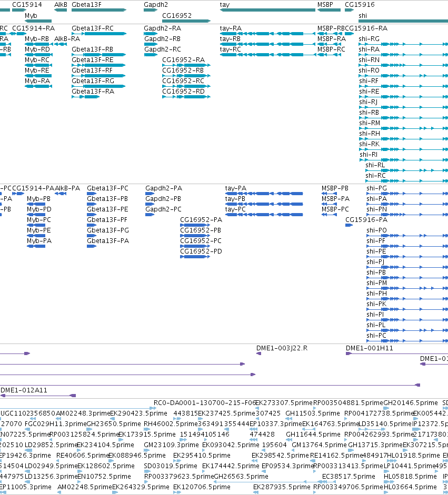Click protein label MSBP-PB
The width and height of the screenshot is (448, 495).
pyautogui.click(x=335, y=188)
